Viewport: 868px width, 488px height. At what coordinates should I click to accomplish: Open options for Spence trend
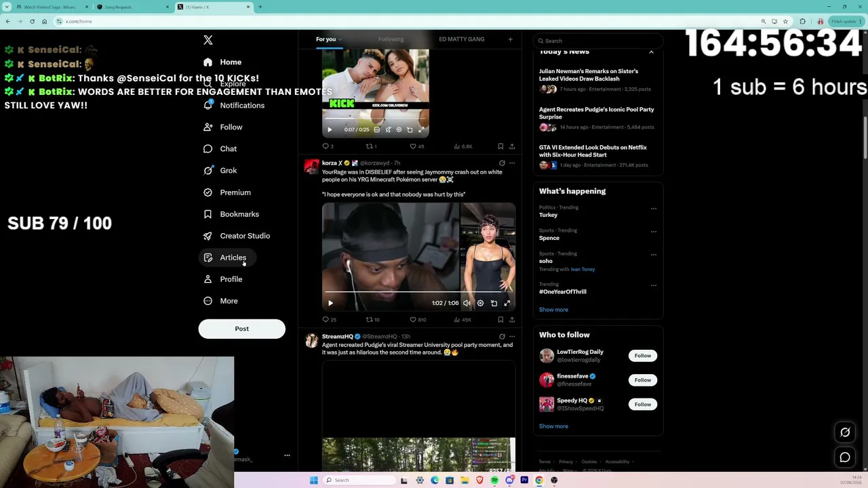coord(654,232)
